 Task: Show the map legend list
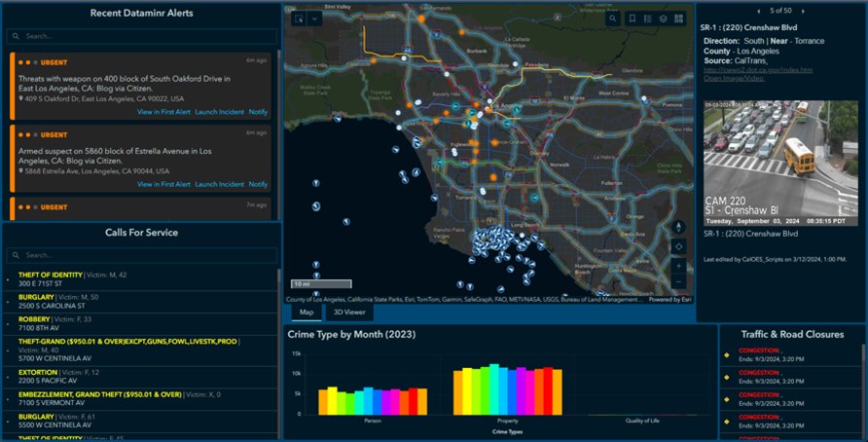tap(648, 18)
